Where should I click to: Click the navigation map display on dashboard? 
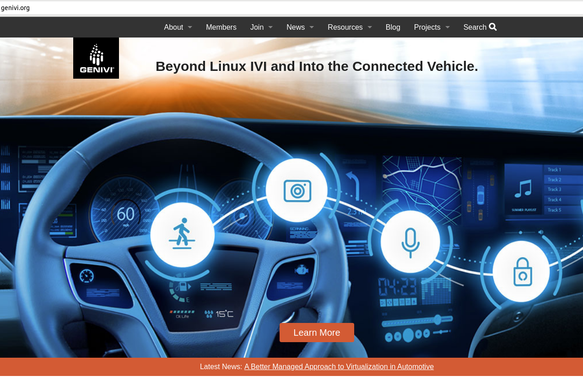point(421,183)
